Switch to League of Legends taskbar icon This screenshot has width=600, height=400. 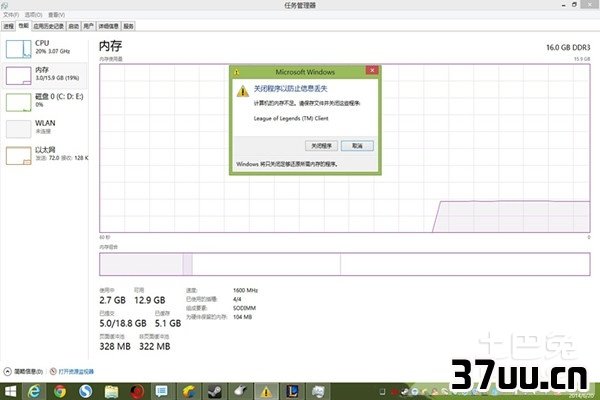point(292,392)
